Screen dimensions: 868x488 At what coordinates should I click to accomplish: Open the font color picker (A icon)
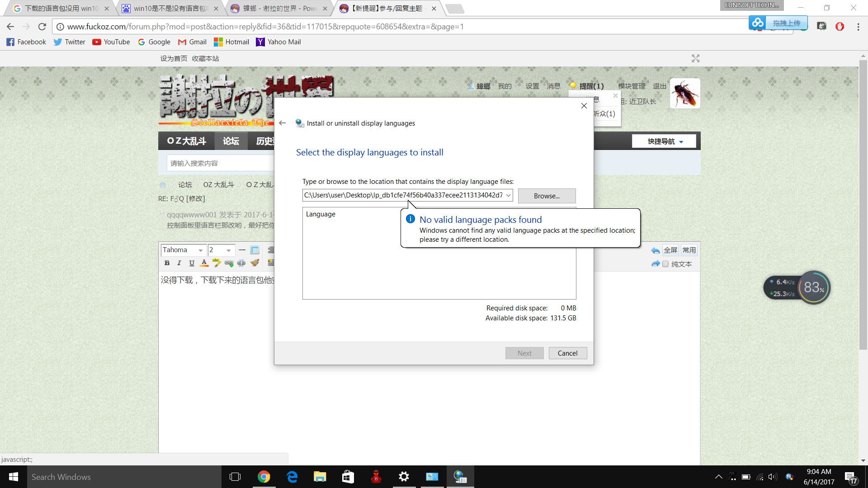coord(204,263)
